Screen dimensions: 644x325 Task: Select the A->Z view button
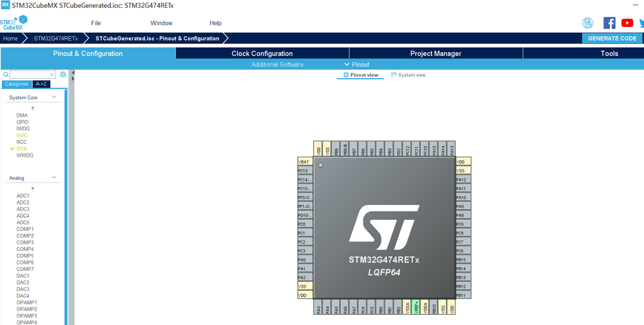coord(41,84)
